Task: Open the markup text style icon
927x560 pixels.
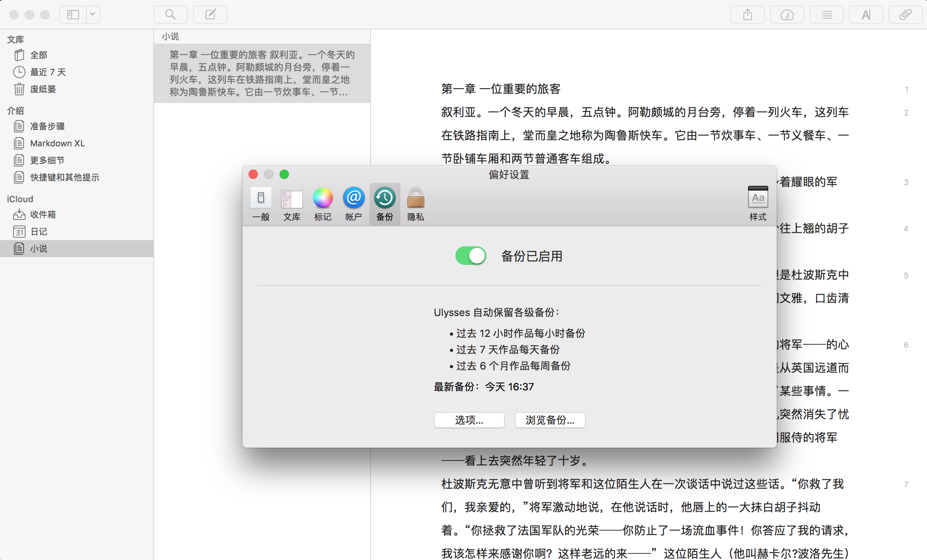Action: point(866,15)
